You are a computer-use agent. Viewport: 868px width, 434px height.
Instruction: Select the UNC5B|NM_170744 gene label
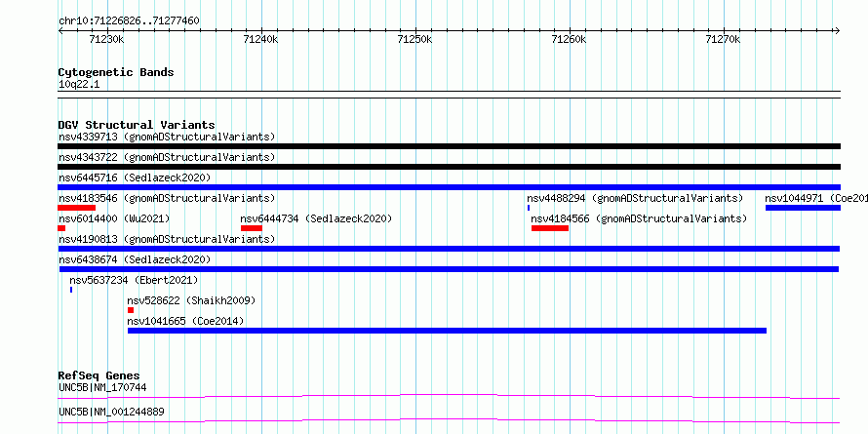102,387
